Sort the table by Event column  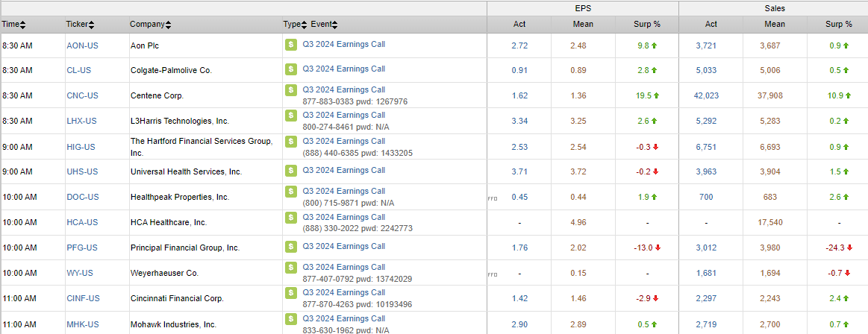324,25
